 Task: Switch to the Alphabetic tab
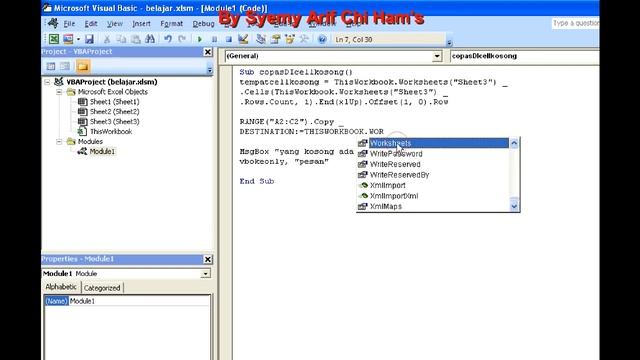click(x=61, y=287)
